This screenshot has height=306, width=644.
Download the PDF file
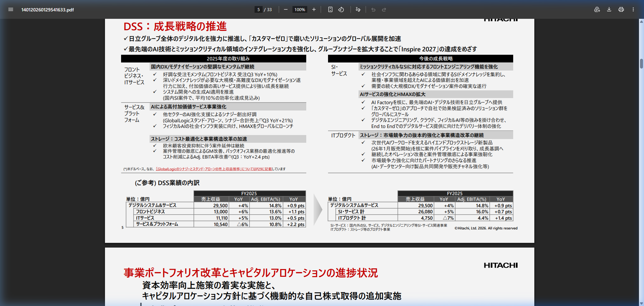[x=608, y=9]
